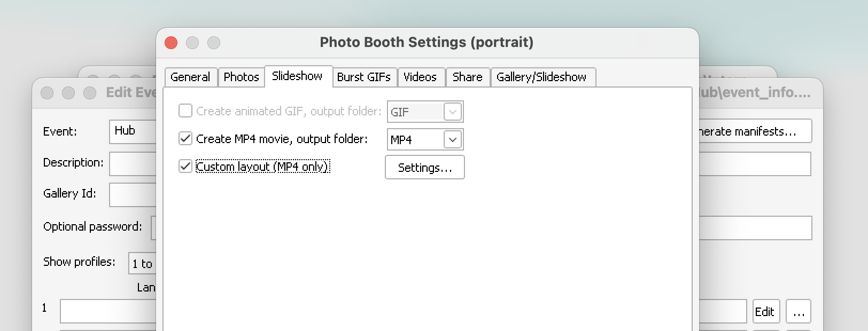The height and width of the screenshot is (331, 868).
Task: Open the GIF output folder dropdown
Action: (452, 112)
